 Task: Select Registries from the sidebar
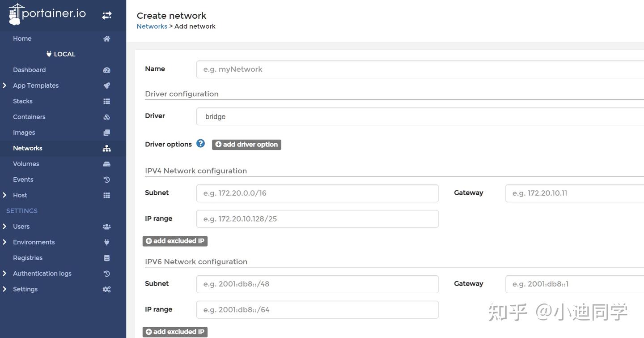tap(28, 257)
